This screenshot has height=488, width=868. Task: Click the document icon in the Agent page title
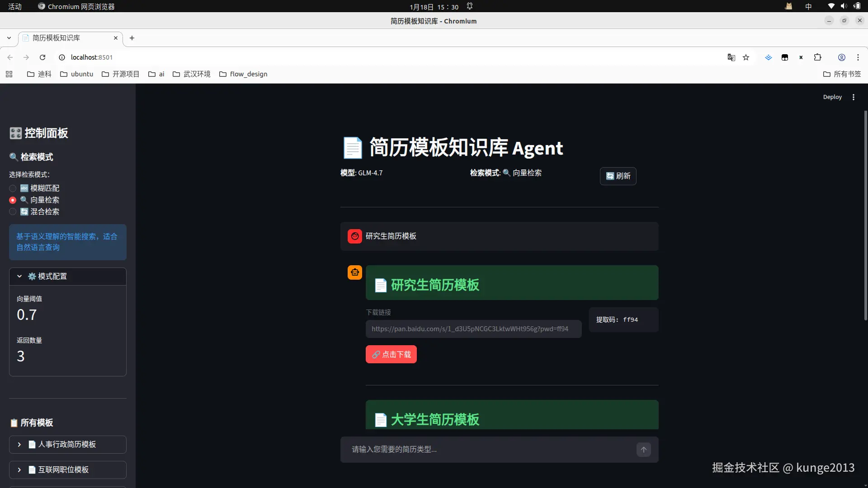pyautogui.click(x=353, y=147)
